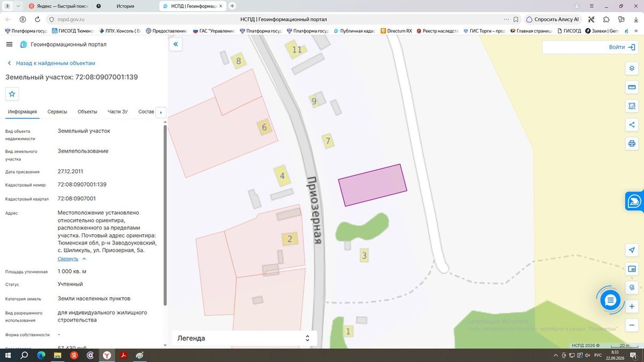Viewport: 644px width, 362px height.
Task: Switch to the Сервисы tab
Action: pos(57,112)
